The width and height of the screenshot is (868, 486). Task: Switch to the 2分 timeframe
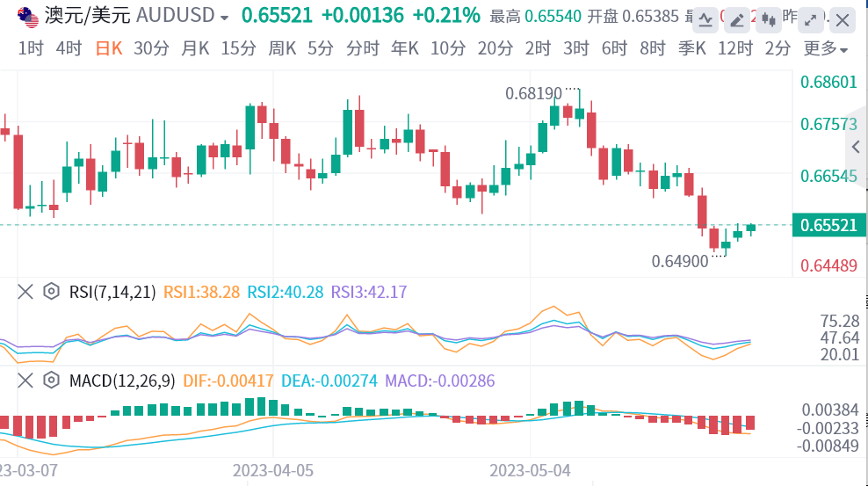pyautogui.click(x=778, y=48)
